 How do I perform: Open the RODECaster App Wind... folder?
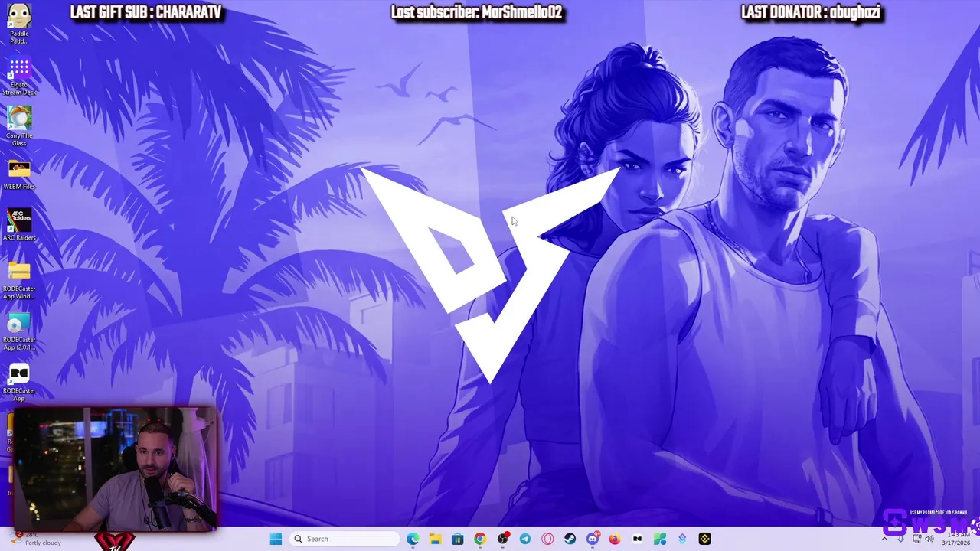tap(19, 280)
